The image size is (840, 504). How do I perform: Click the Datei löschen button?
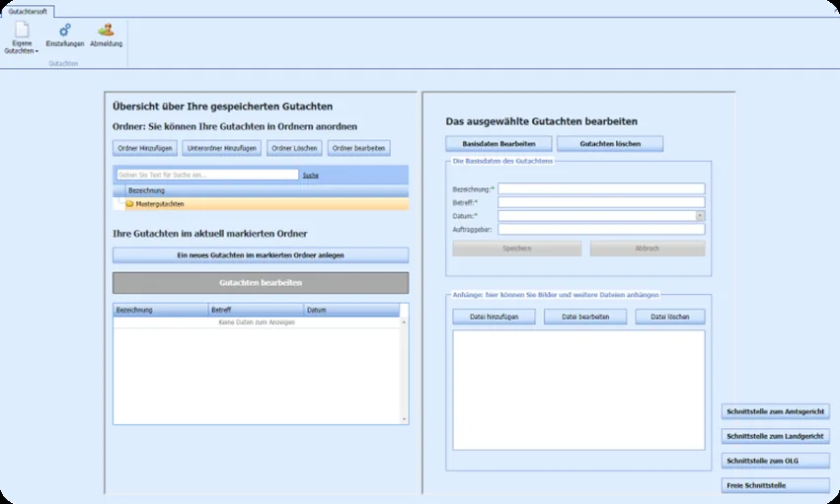(670, 317)
